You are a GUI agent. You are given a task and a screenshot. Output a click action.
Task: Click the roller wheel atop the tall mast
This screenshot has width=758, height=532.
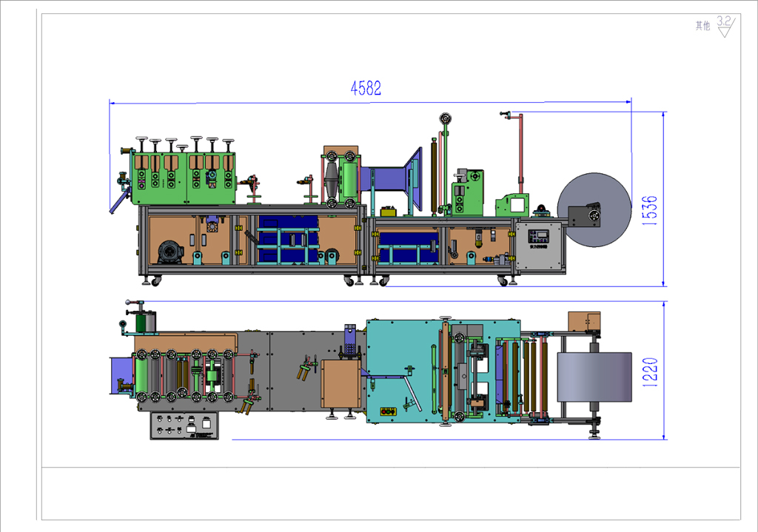click(x=444, y=118)
